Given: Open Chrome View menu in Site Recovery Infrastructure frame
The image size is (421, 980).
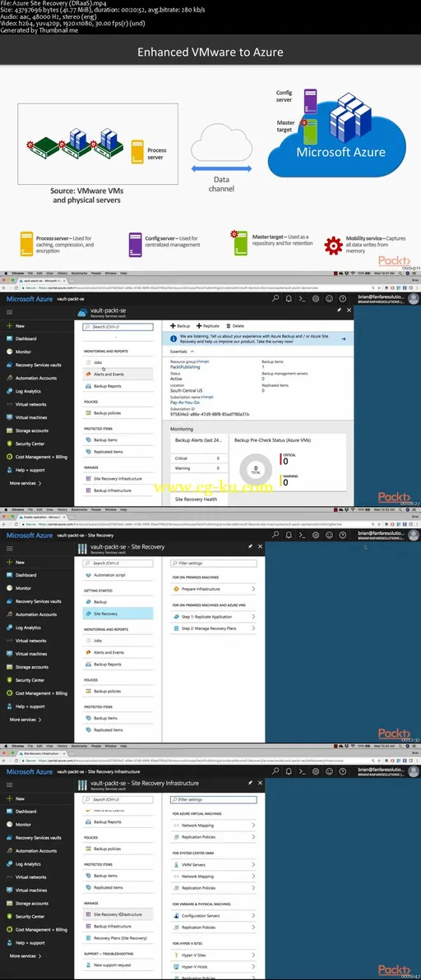Looking at the screenshot, I should pos(49,746).
